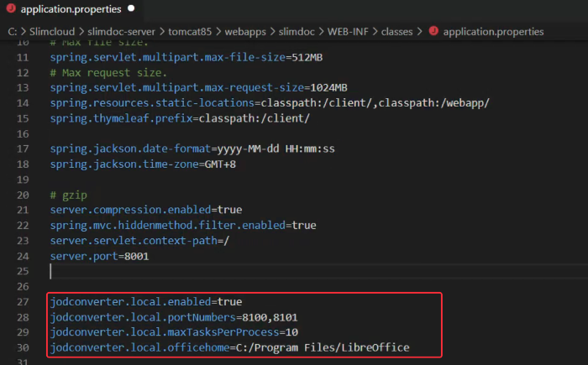Select the application.properties editor tab
The width and height of the screenshot is (588, 365).
pos(71,10)
